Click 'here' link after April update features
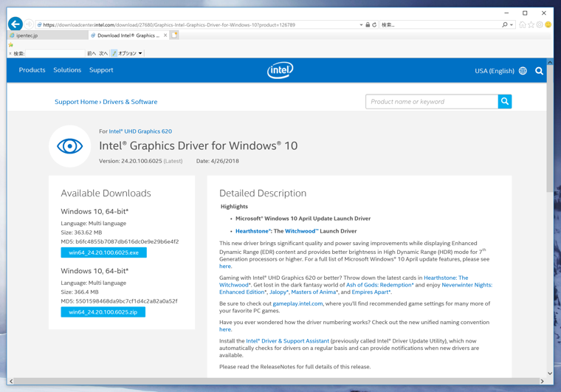The height and width of the screenshot is (392, 561). [225, 267]
